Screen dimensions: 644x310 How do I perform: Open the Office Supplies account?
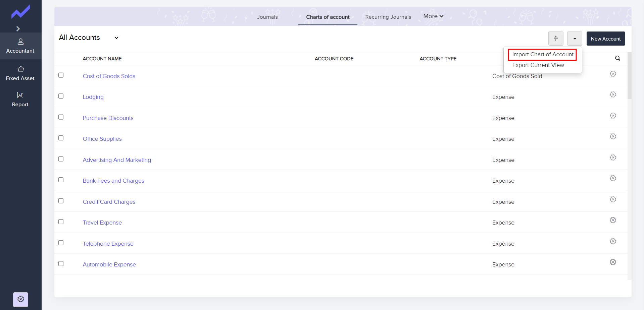[x=102, y=139]
